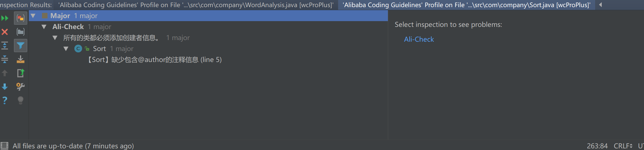Viewport: 644px width, 150px height.
Task: Toggle group by severity icon
Action: coord(21,18)
